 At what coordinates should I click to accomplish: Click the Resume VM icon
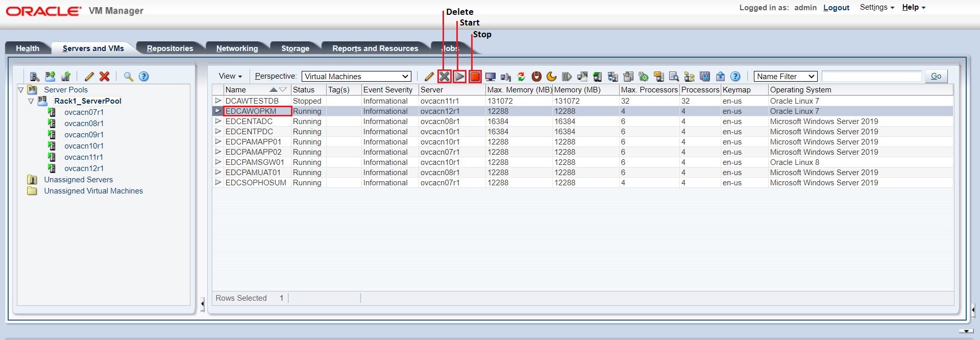point(567,77)
